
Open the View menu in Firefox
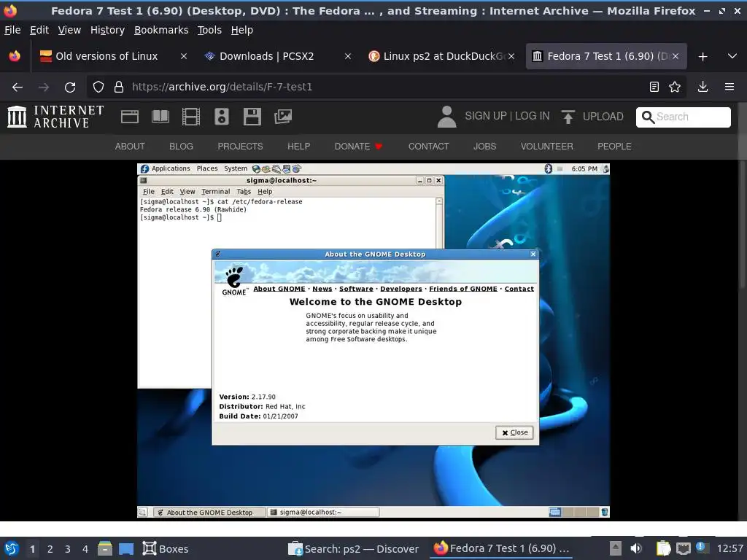[x=69, y=30]
